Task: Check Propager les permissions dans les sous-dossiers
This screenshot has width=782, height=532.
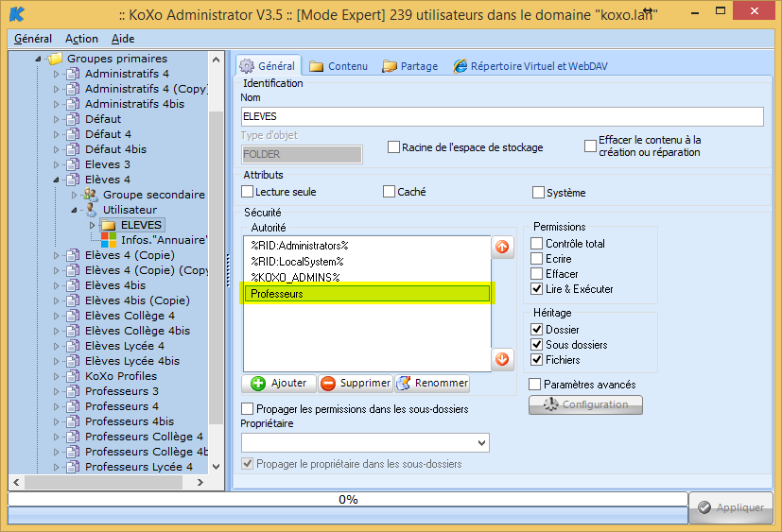Action: pos(247,409)
